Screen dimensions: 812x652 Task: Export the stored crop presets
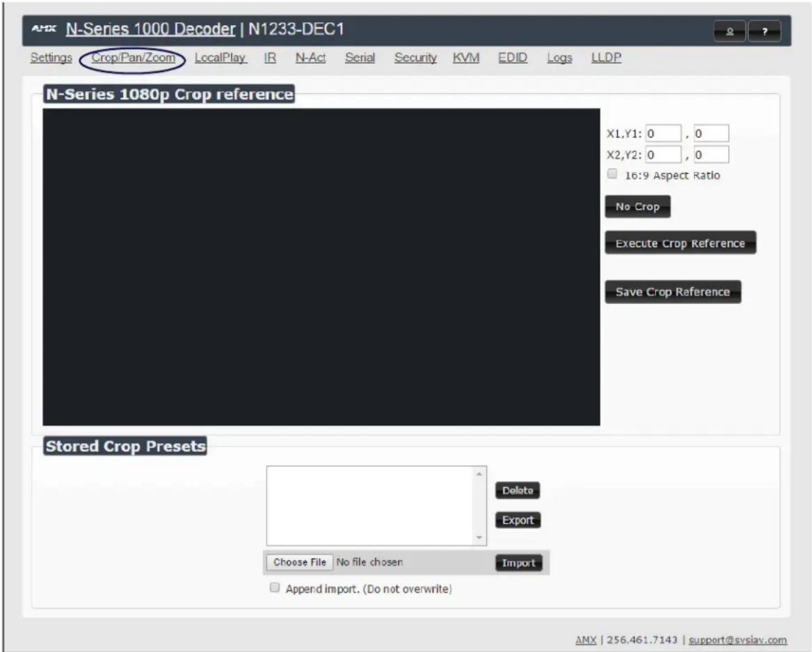(518, 520)
